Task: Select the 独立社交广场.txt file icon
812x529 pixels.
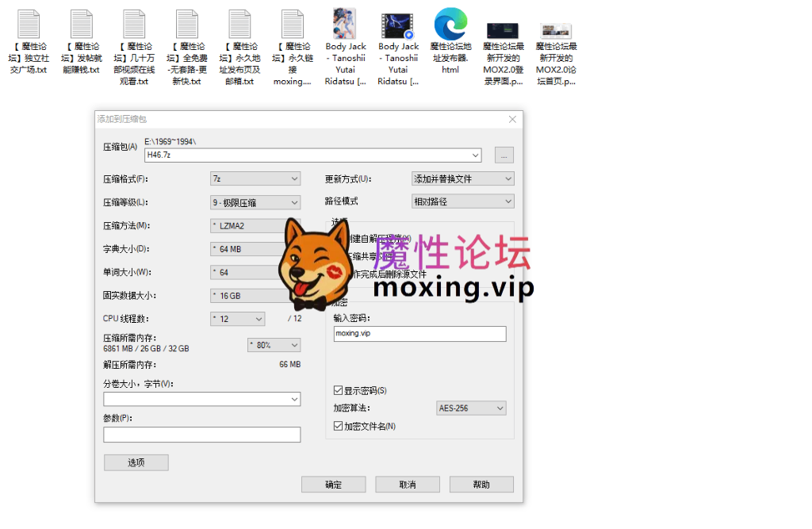Action: [29, 24]
